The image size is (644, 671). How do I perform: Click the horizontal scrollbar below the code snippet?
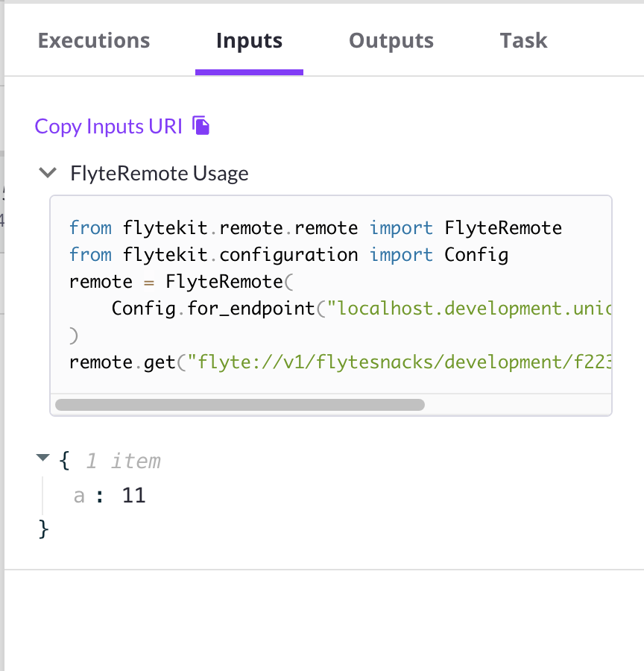tap(239, 405)
